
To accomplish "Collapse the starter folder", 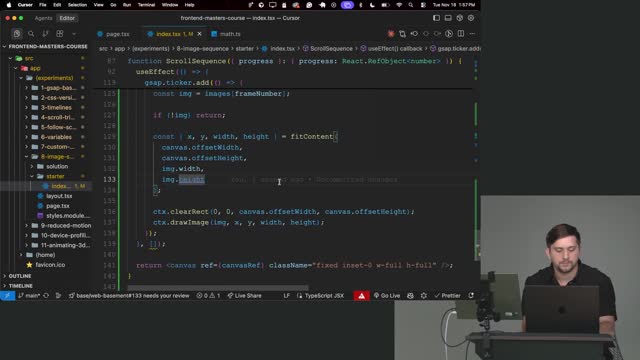I will (x=55, y=176).
